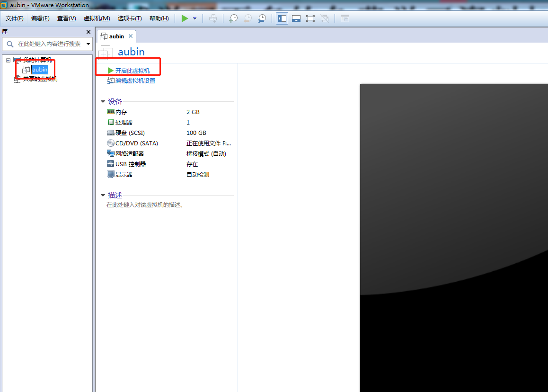This screenshot has width=548, height=392.
Task: Click the 自动检测 display value
Action: pyautogui.click(x=198, y=175)
